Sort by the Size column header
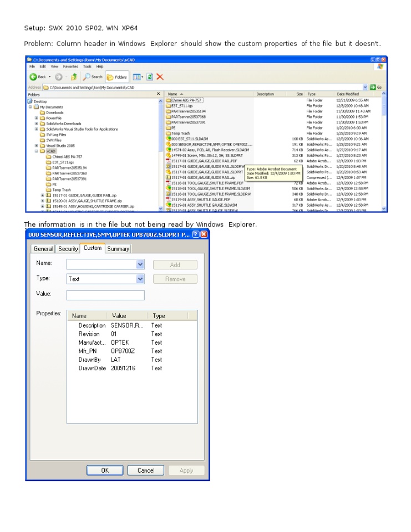Screen dimensions: 411x532 [295, 94]
